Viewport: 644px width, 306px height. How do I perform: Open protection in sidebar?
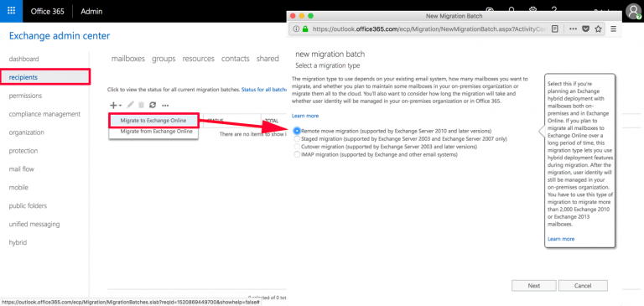click(x=23, y=151)
